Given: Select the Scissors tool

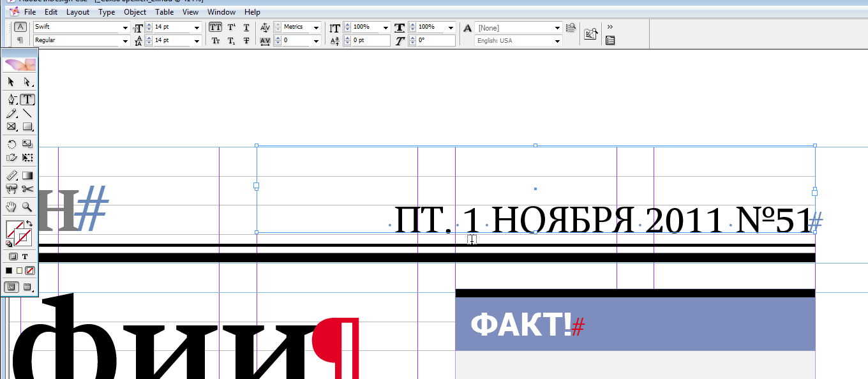Looking at the screenshot, I should tap(27, 189).
